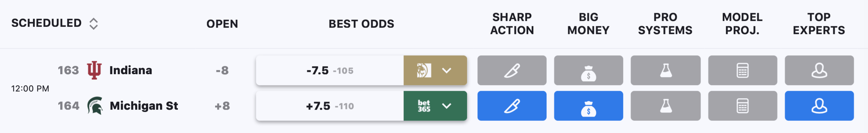This screenshot has width=868, height=133.
Task: Click Indiana's Model Projection calculator icon
Action: click(x=743, y=70)
